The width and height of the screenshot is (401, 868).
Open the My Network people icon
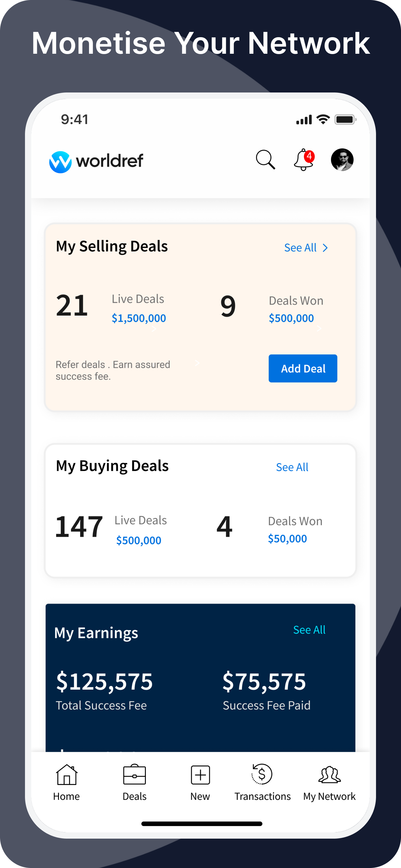[329, 775]
